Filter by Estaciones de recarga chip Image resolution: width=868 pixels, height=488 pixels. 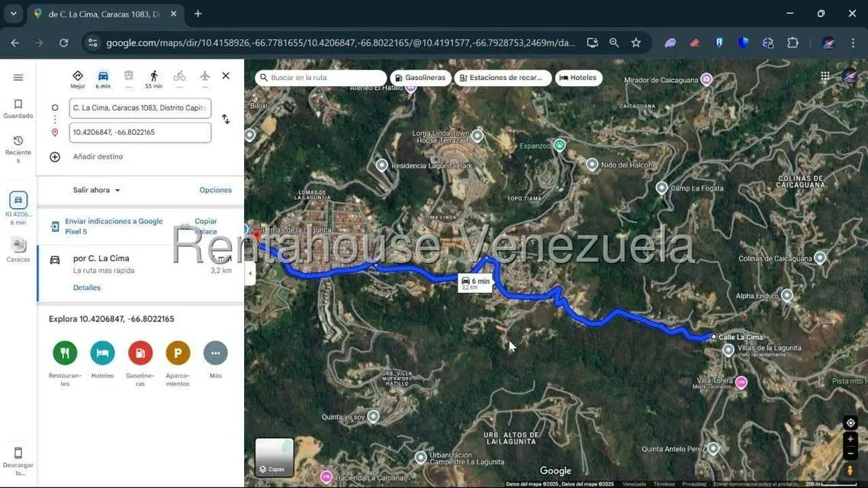(x=502, y=78)
